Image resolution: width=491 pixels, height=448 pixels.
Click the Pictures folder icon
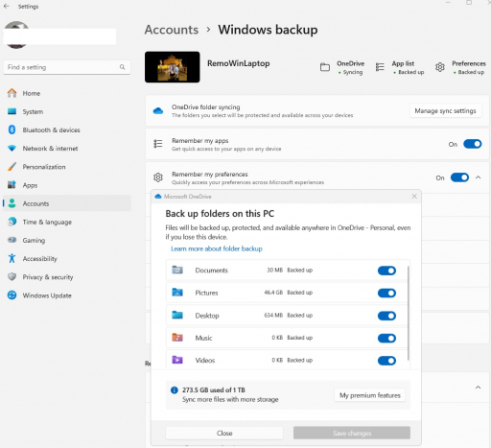pyautogui.click(x=177, y=293)
